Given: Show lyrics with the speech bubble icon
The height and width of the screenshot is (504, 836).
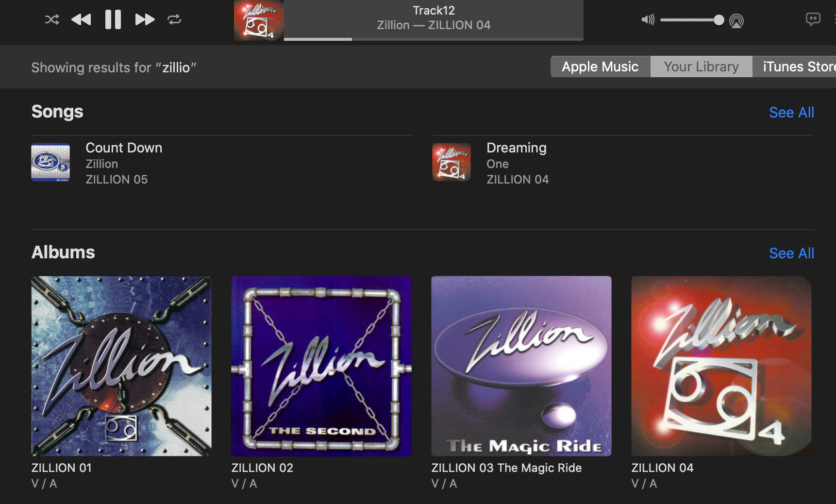Looking at the screenshot, I should (813, 19).
